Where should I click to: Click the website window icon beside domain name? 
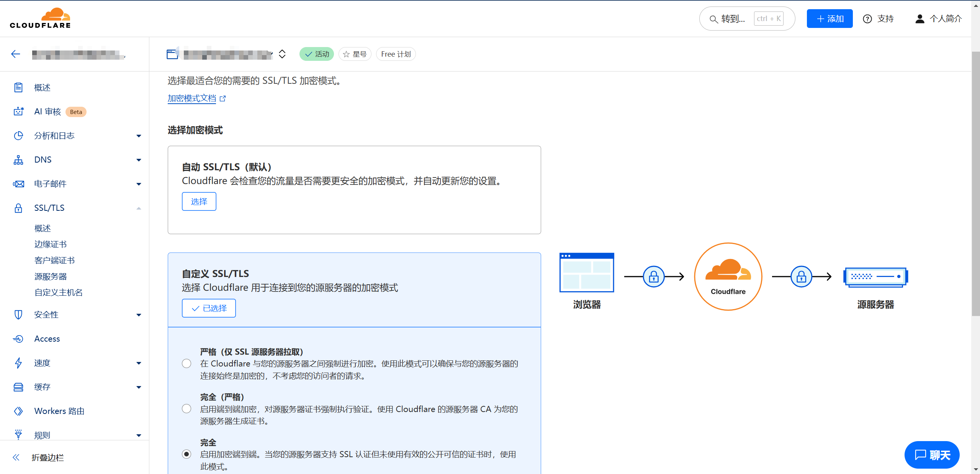[172, 54]
